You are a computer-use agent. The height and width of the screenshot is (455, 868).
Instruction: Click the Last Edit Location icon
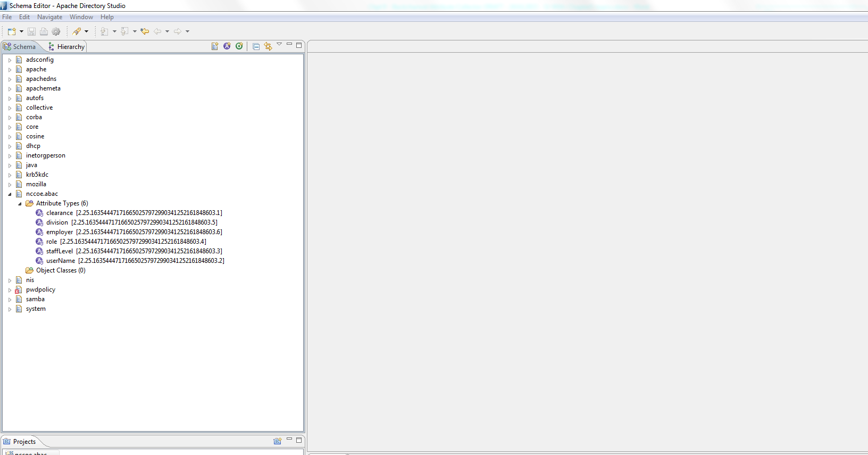(145, 31)
